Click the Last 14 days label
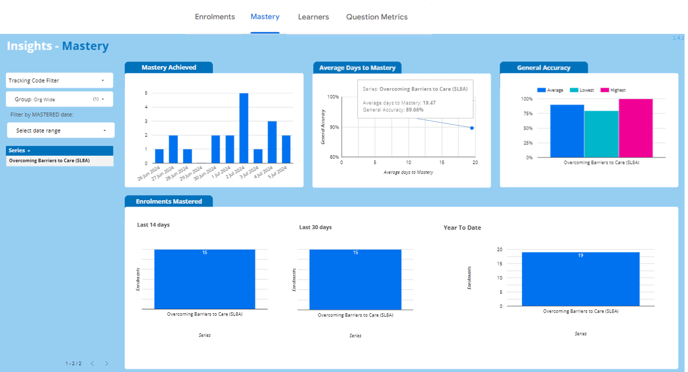Viewport: 688px width, 372px height. 153,225
